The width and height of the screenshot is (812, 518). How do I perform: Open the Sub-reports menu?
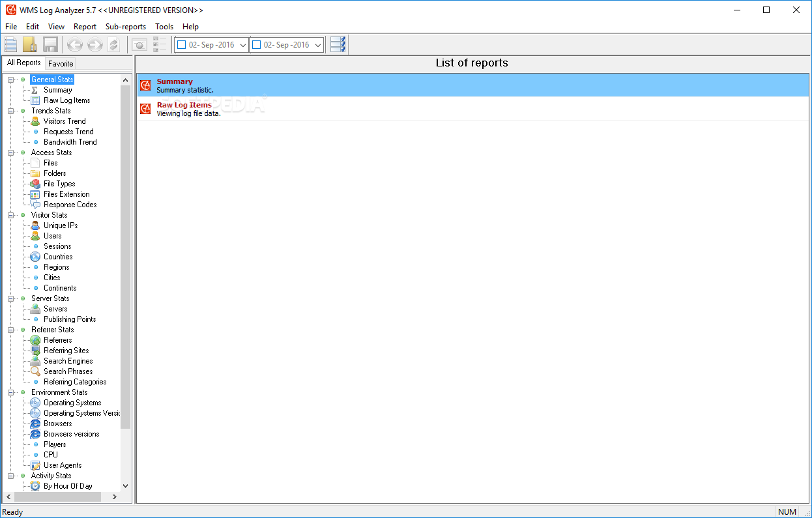pyautogui.click(x=126, y=27)
